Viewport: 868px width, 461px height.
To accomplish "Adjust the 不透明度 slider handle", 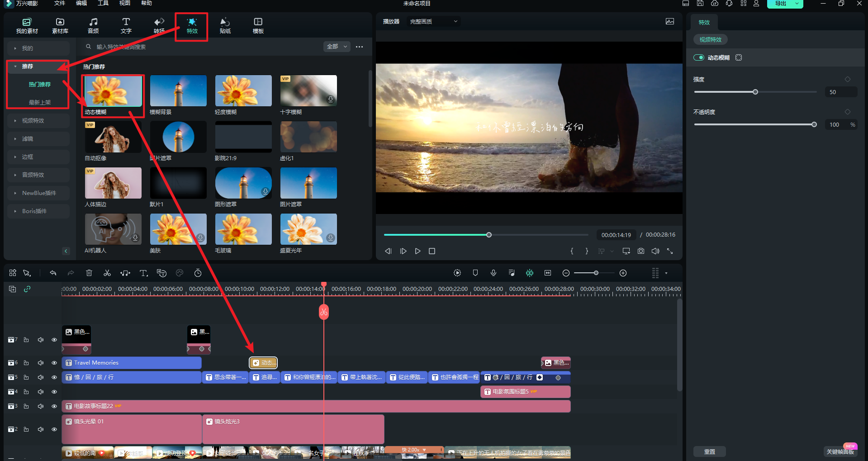I will [814, 124].
